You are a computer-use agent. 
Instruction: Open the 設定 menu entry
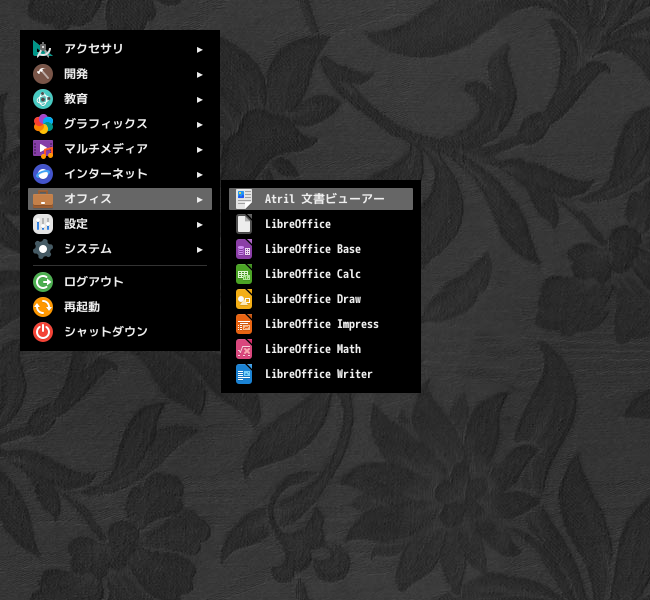tap(120, 224)
